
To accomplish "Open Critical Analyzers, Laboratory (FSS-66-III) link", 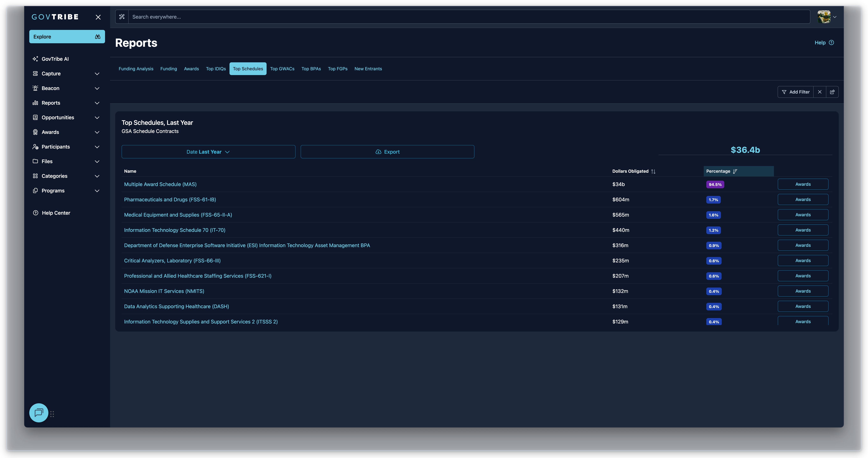I will pyautogui.click(x=173, y=261).
